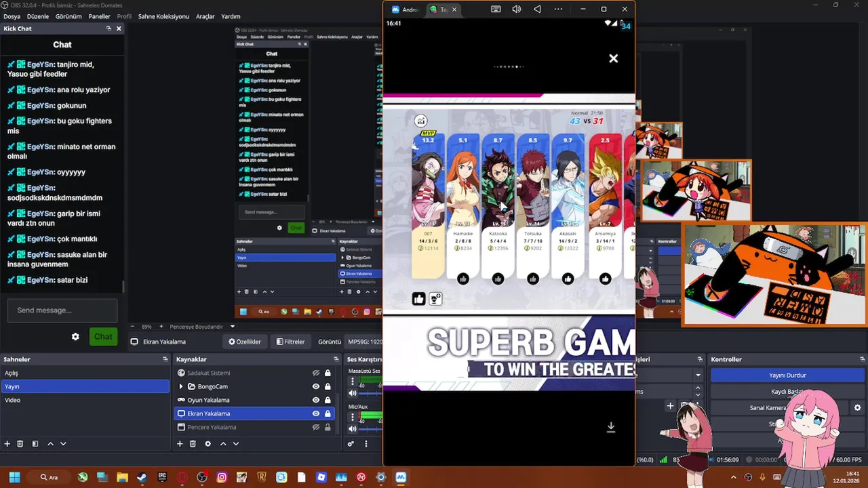
Task: Add a source with Kaynaklar plus icon
Action: point(180,444)
